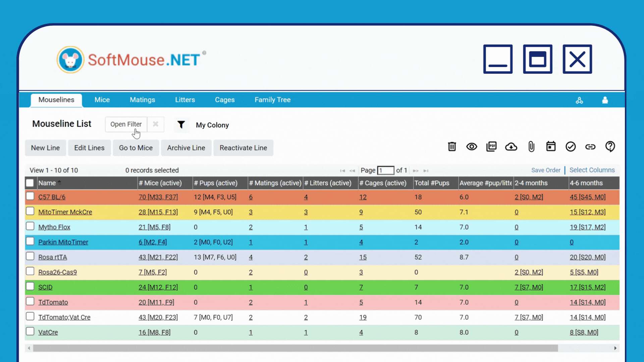Export the mouseline list as PDF
Viewport: 644px width, 362px height.
click(491, 146)
